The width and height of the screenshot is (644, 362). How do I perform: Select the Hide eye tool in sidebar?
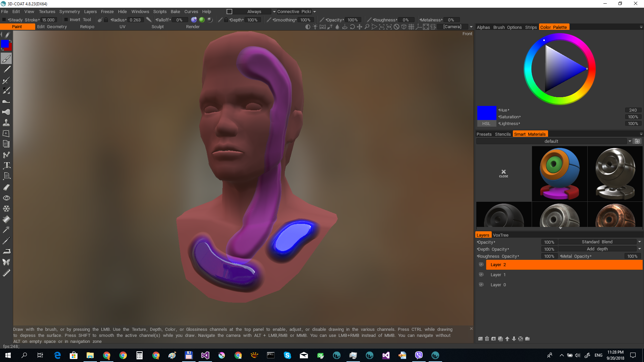coord(6,198)
